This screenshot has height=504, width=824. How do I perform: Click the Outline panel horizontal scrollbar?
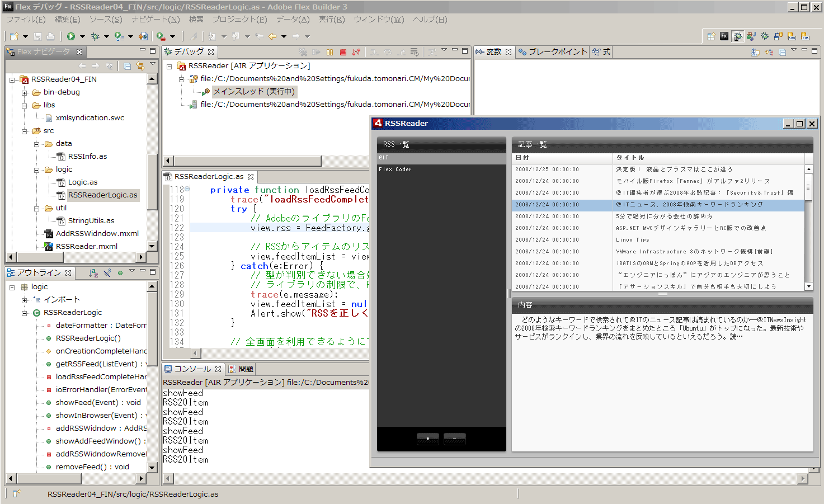pyautogui.click(x=76, y=479)
